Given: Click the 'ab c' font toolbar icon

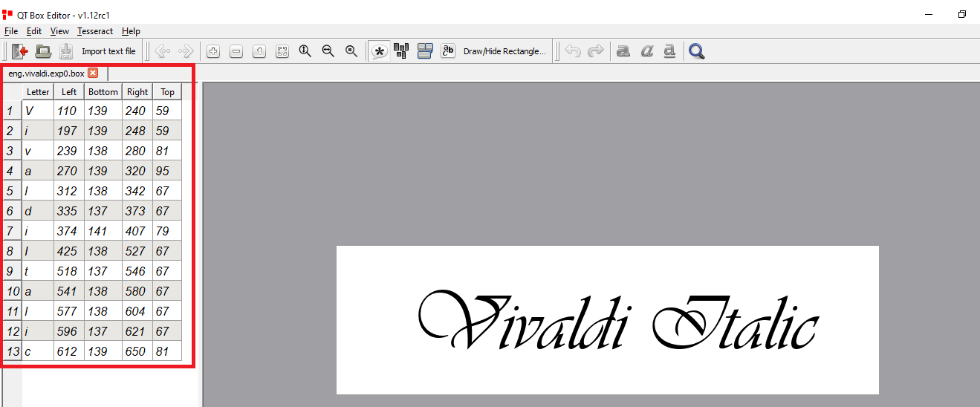Looking at the screenshot, I should point(448,51).
